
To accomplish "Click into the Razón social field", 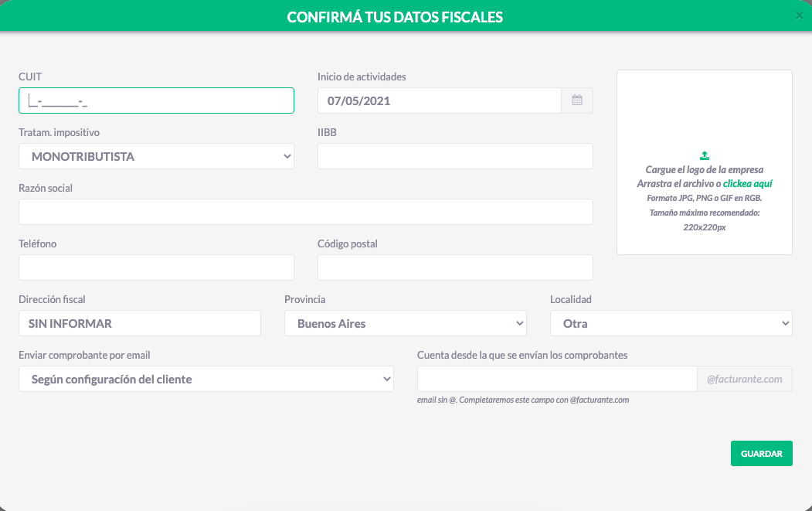I will tap(305, 212).
